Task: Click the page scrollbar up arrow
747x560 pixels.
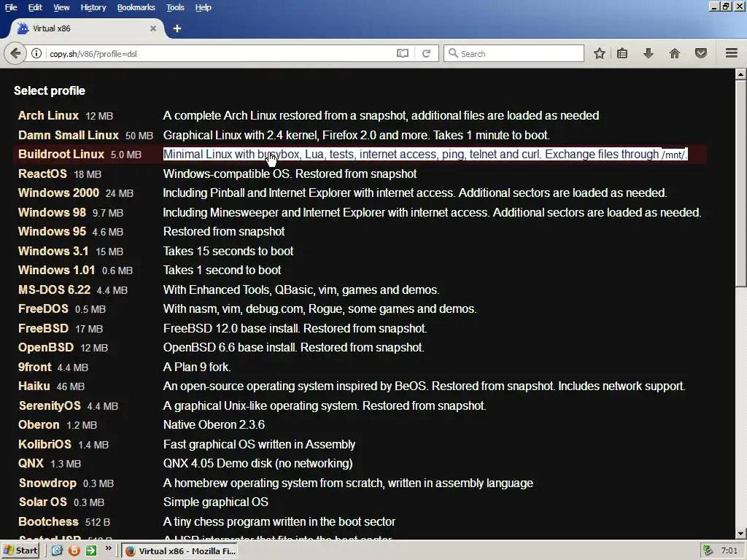Action: point(741,74)
